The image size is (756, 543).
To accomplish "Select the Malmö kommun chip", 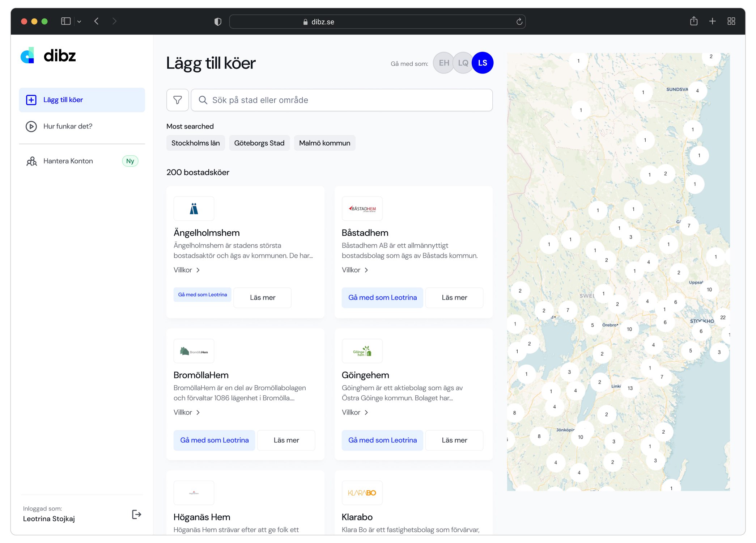I will coord(325,143).
